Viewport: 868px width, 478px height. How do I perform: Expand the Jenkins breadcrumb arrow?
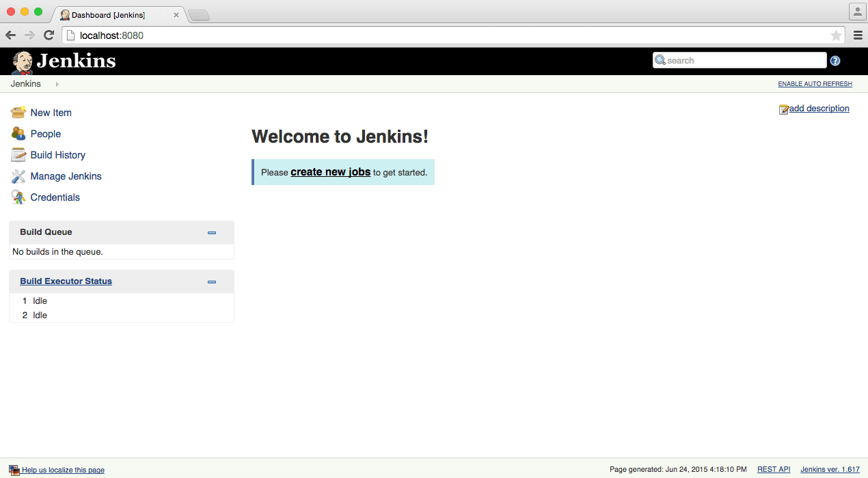tap(57, 84)
